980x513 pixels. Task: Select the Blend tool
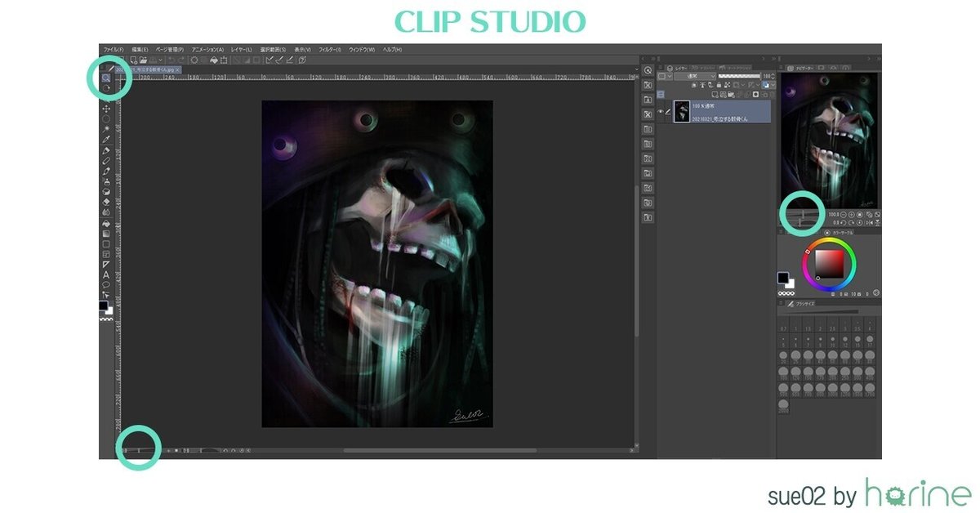[x=106, y=212]
